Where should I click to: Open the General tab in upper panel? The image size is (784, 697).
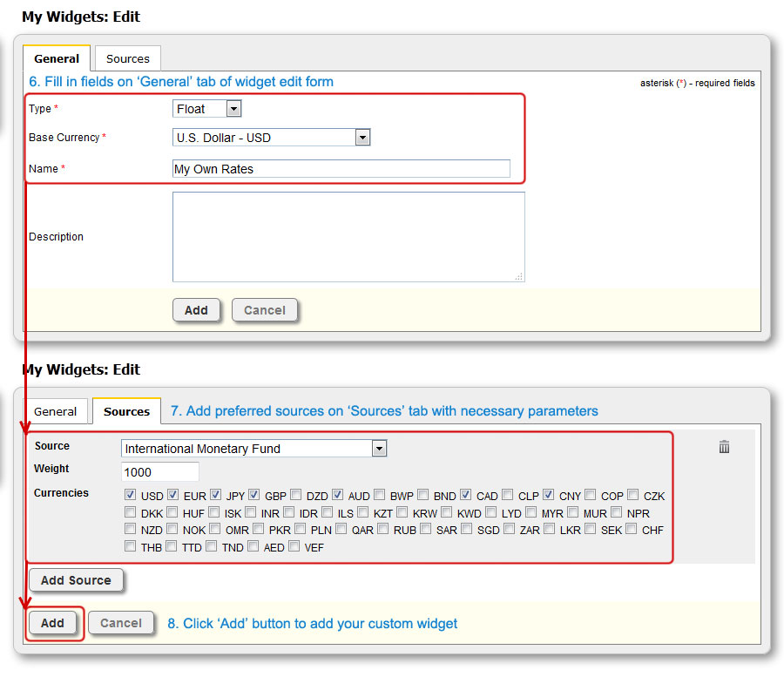(57, 58)
